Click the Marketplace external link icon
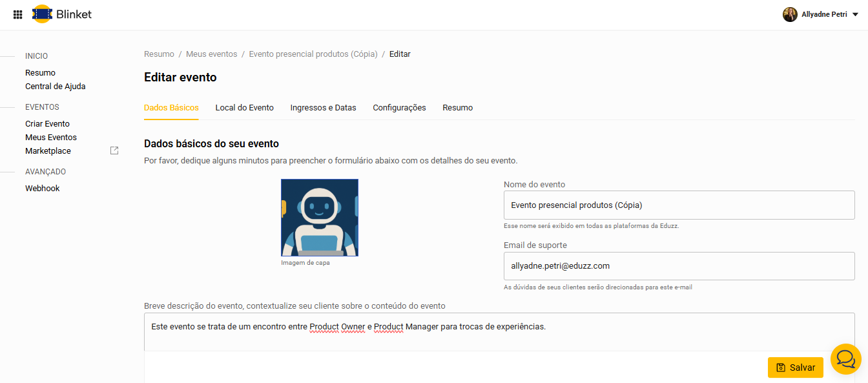 [x=114, y=150]
